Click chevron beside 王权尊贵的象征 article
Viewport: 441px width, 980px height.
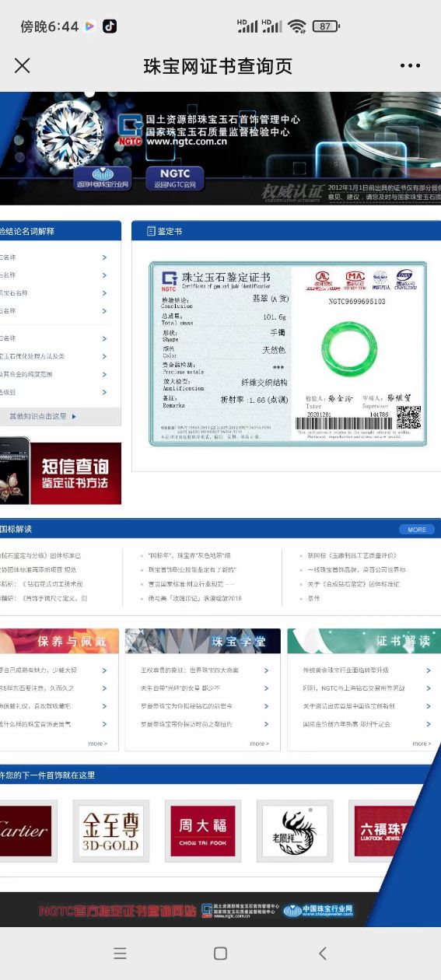(x=266, y=670)
